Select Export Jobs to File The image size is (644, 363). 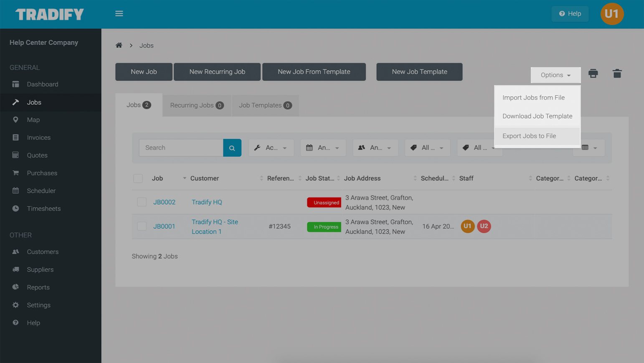(529, 136)
